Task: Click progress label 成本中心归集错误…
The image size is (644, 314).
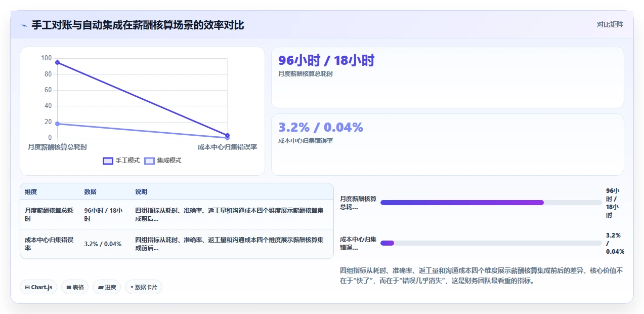Action: click(358, 243)
